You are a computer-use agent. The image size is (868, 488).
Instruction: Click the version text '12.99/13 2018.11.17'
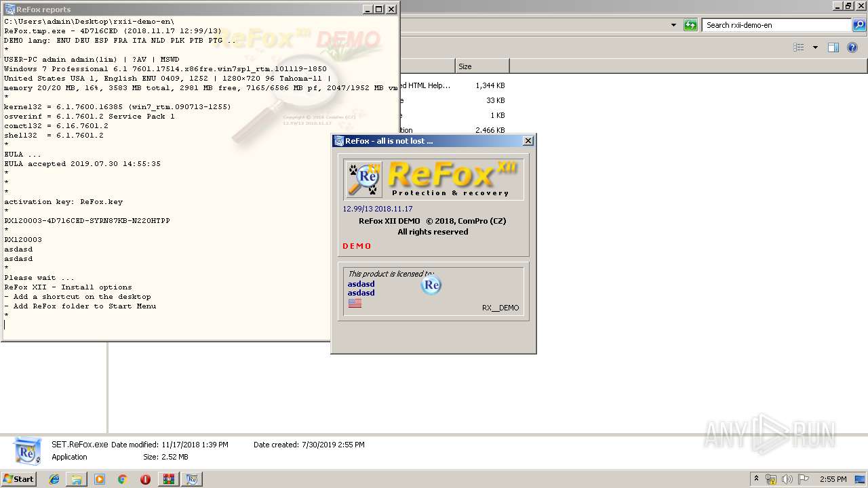click(378, 209)
